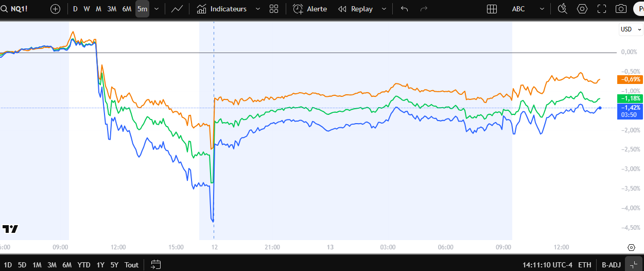Image resolution: width=644 pixels, height=271 pixels.
Task: Create an Alerte
Action: coord(310,9)
